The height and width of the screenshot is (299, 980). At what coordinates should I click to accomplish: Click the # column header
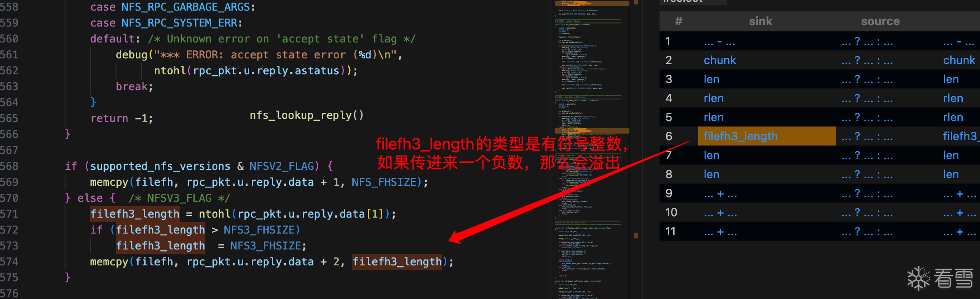[x=679, y=21]
